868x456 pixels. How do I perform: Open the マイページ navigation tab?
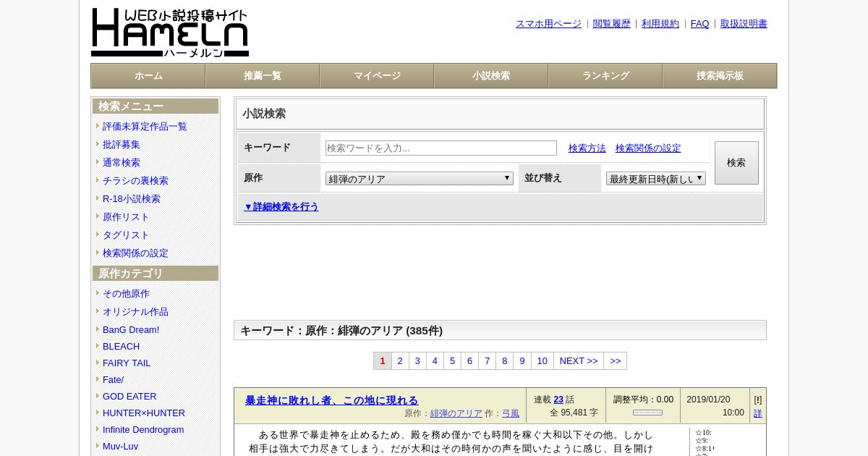click(377, 75)
